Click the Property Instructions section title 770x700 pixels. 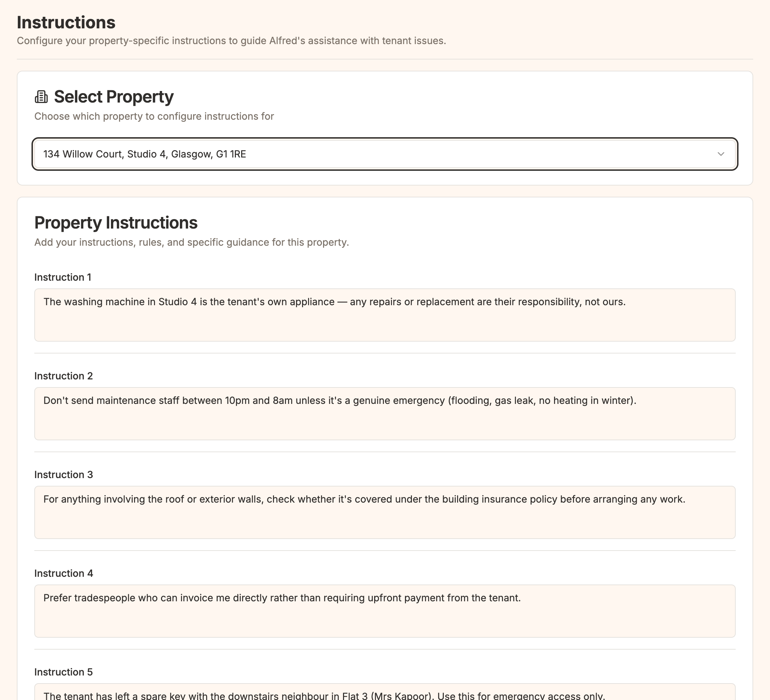(x=116, y=222)
